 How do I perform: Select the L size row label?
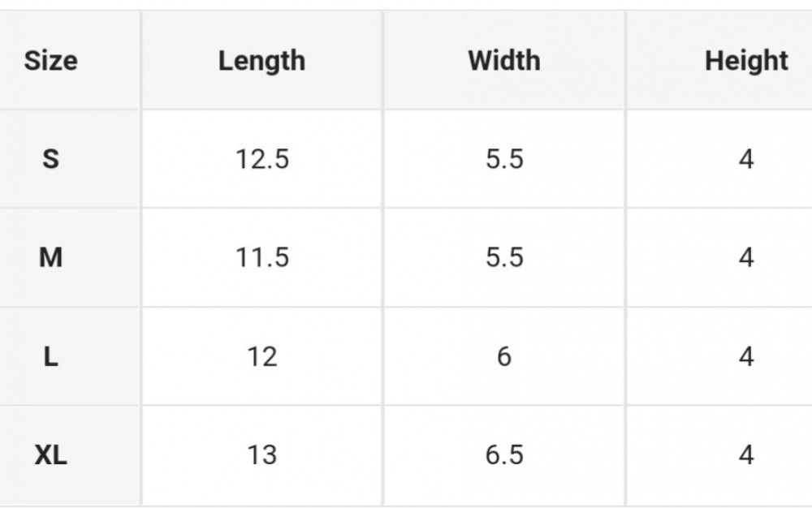[50, 356]
